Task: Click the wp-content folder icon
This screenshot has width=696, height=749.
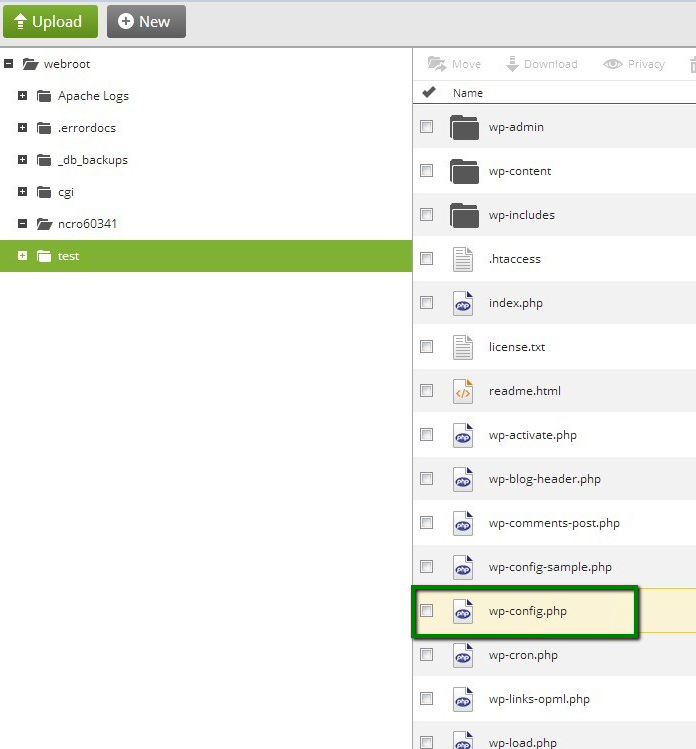Action: [464, 171]
